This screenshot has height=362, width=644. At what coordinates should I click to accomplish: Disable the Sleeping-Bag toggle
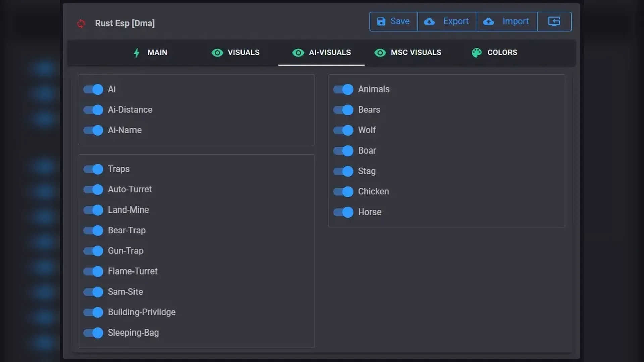click(x=93, y=333)
